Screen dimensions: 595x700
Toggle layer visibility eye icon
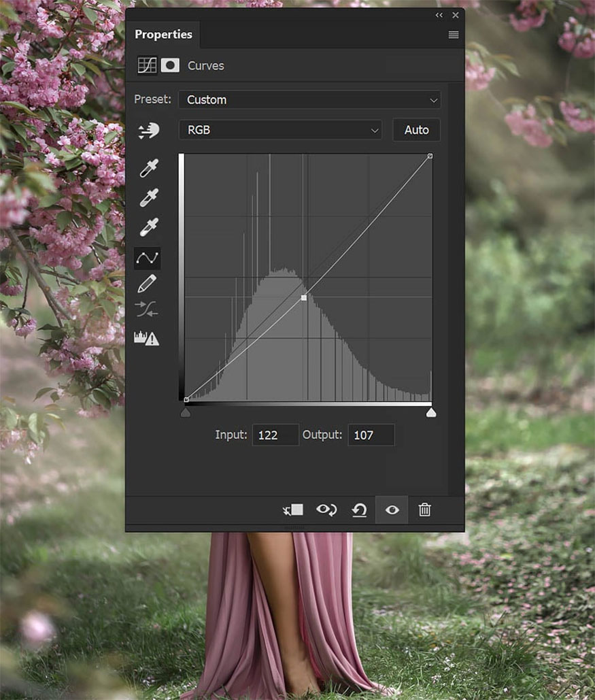click(x=392, y=510)
